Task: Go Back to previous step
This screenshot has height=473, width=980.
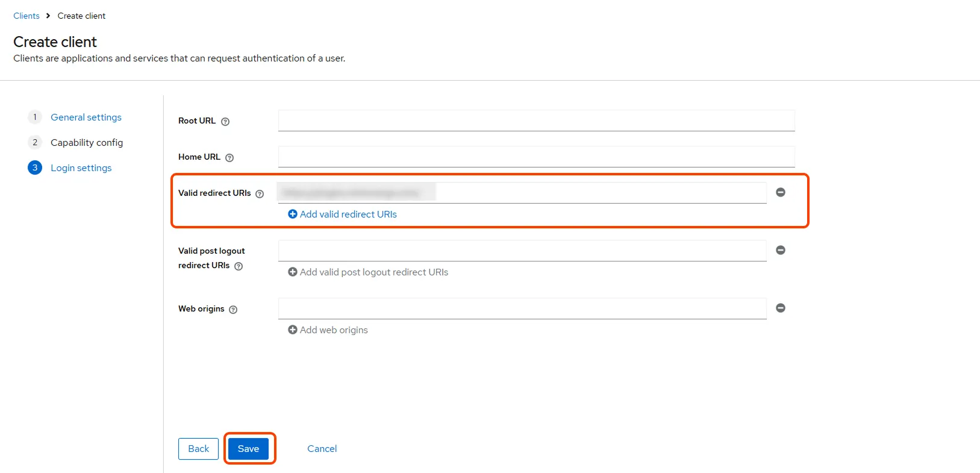Action: (x=198, y=448)
